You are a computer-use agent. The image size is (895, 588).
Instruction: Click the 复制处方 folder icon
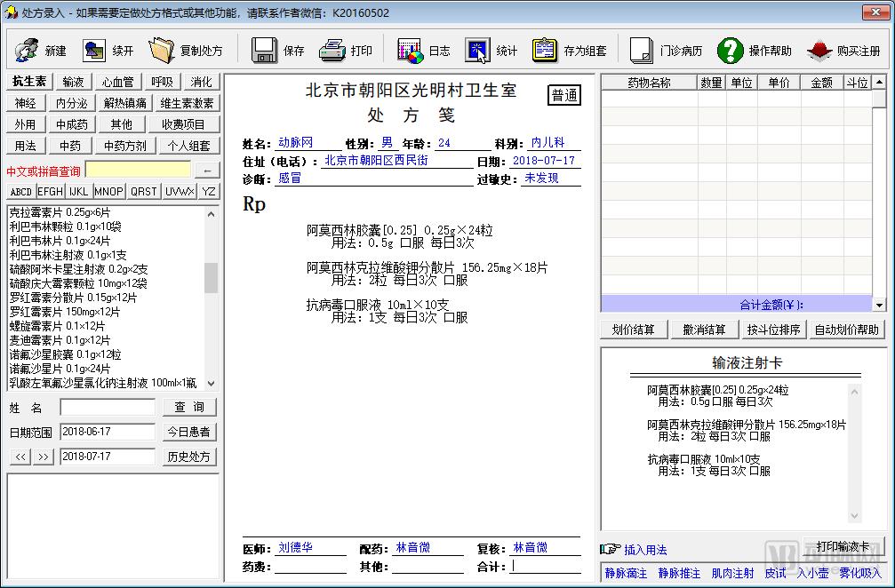(x=161, y=51)
